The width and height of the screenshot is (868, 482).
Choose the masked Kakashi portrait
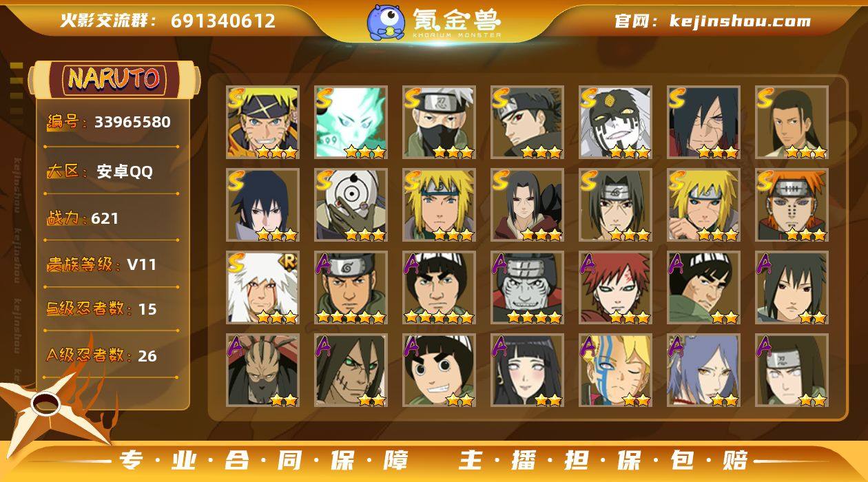point(439,123)
